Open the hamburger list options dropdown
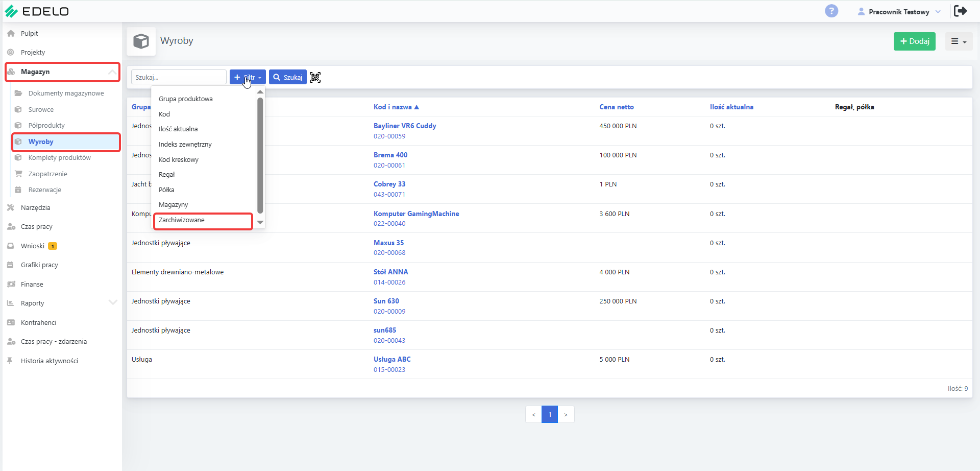This screenshot has height=471, width=980. [x=959, y=41]
